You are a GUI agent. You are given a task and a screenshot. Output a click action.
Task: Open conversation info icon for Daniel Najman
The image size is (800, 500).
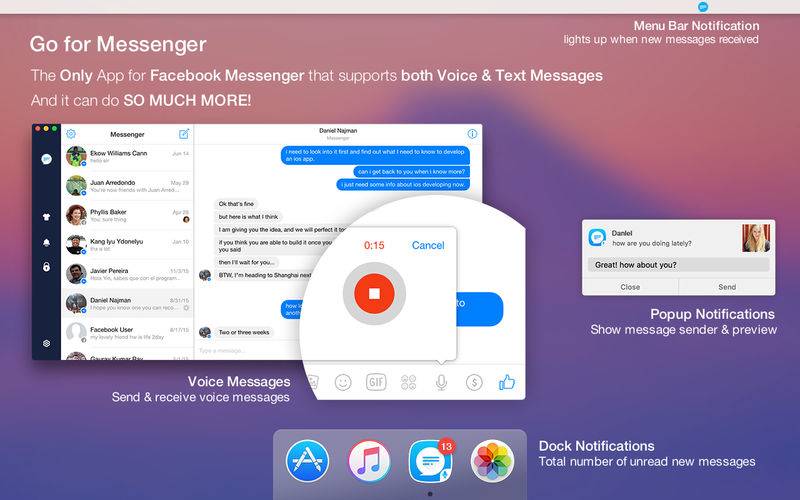pyautogui.click(x=472, y=134)
